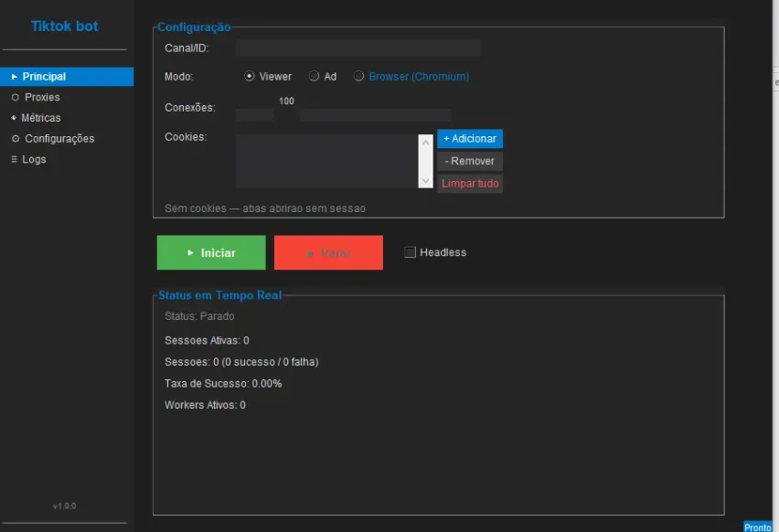The image size is (779, 532).
Task: Click the - Remover cookie button
Action: pos(470,161)
